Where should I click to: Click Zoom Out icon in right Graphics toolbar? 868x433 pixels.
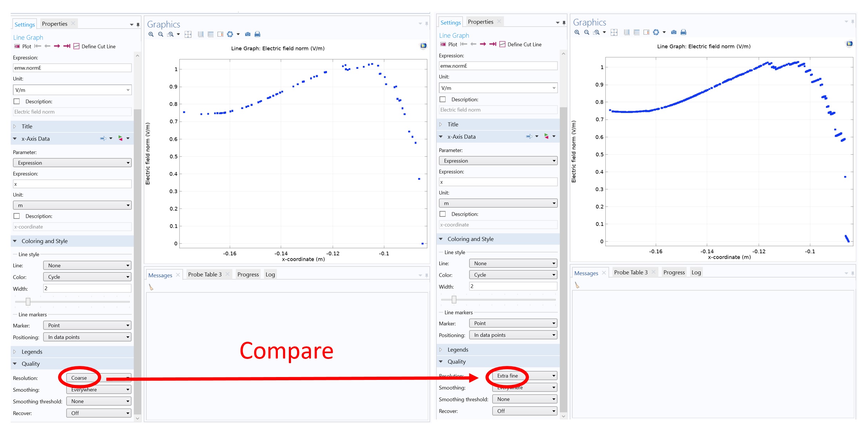point(587,32)
